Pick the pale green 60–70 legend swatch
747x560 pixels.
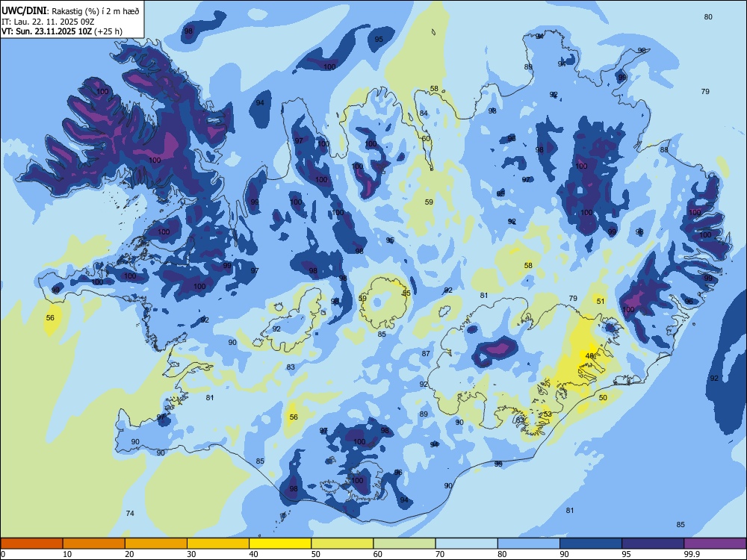(404, 544)
